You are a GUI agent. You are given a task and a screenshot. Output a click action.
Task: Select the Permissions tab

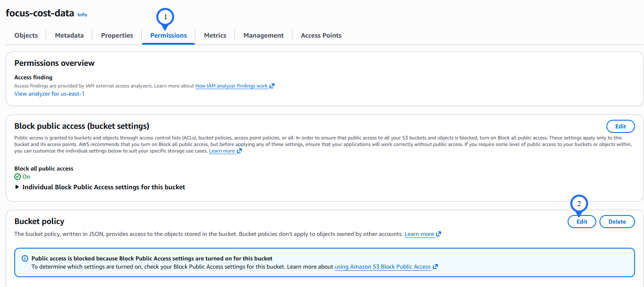click(168, 36)
